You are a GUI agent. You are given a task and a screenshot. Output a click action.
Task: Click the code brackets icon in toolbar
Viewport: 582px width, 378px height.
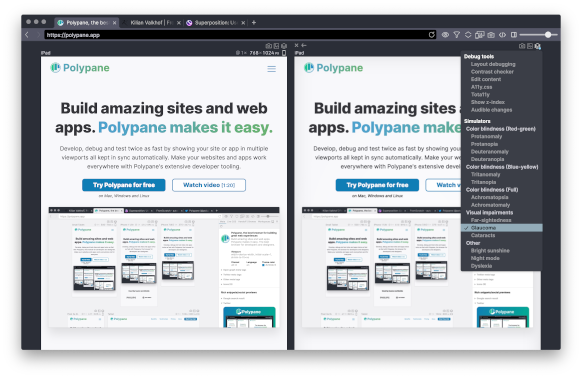[502, 35]
